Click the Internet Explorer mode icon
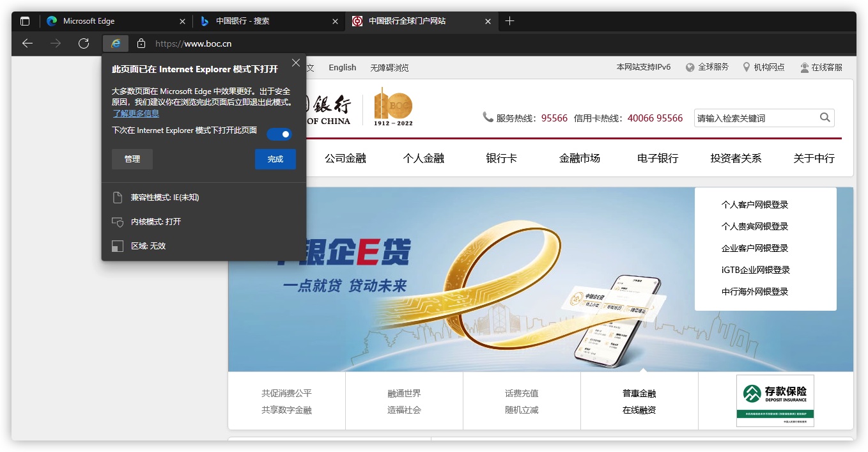Image resolution: width=868 pixels, height=452 pixels. tap(116, 43)
